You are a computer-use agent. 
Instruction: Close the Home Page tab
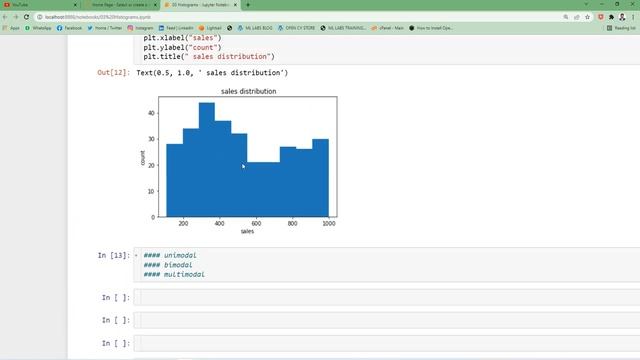pos(155,5)
